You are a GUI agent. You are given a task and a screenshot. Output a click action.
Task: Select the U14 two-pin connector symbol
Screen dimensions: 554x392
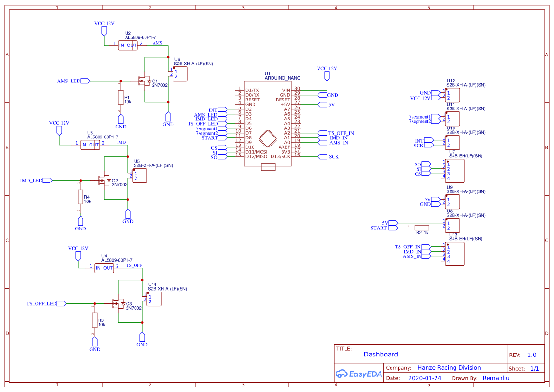(154, 299)
